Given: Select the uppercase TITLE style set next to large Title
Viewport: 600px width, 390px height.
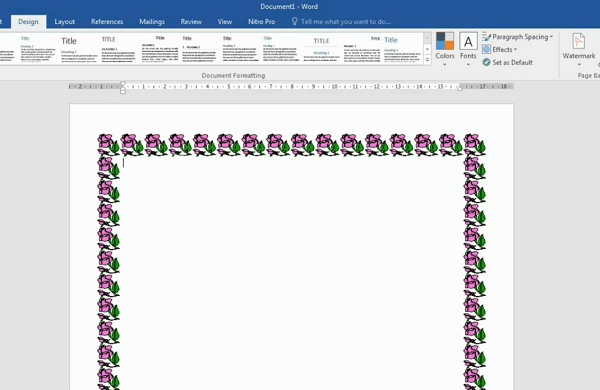Looking at the screenshot, I should 119,49.
